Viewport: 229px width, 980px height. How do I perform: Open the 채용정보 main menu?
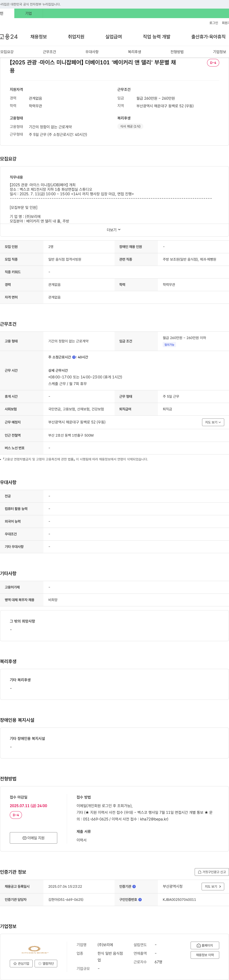click(x=38, y=36)
